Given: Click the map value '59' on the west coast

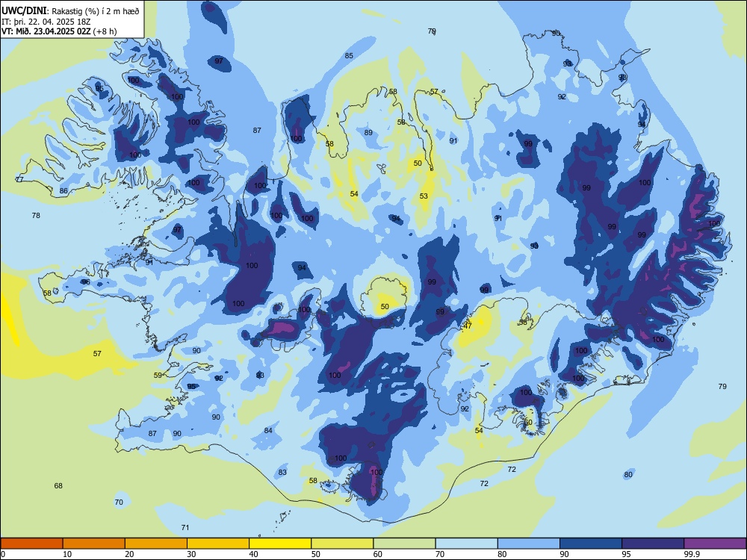Looking at the screenshot, I should (158, 376).
